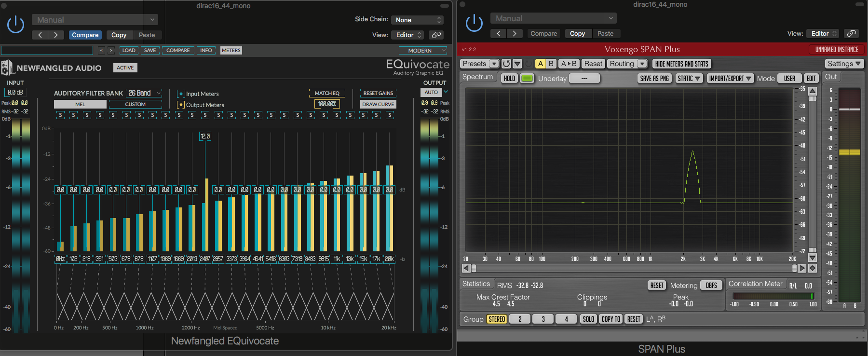
Task: Open the IMPORT/EXPORT menu in SPAN
Action: click(x=730, y=78)
